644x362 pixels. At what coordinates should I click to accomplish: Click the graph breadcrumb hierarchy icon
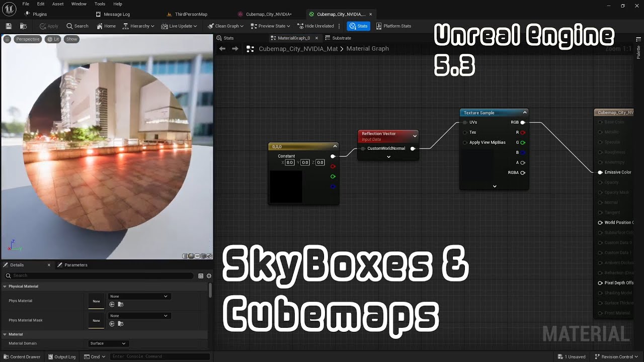tap(250, 49)
